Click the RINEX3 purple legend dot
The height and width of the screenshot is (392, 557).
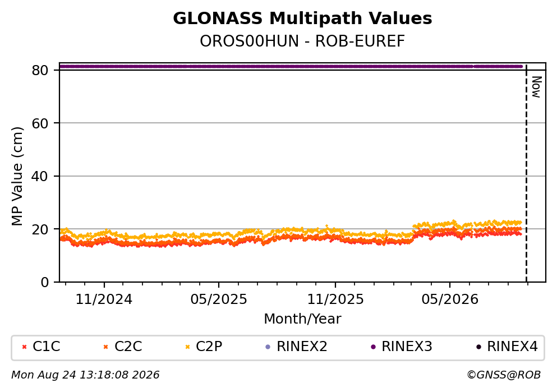[x=373, y=347]
